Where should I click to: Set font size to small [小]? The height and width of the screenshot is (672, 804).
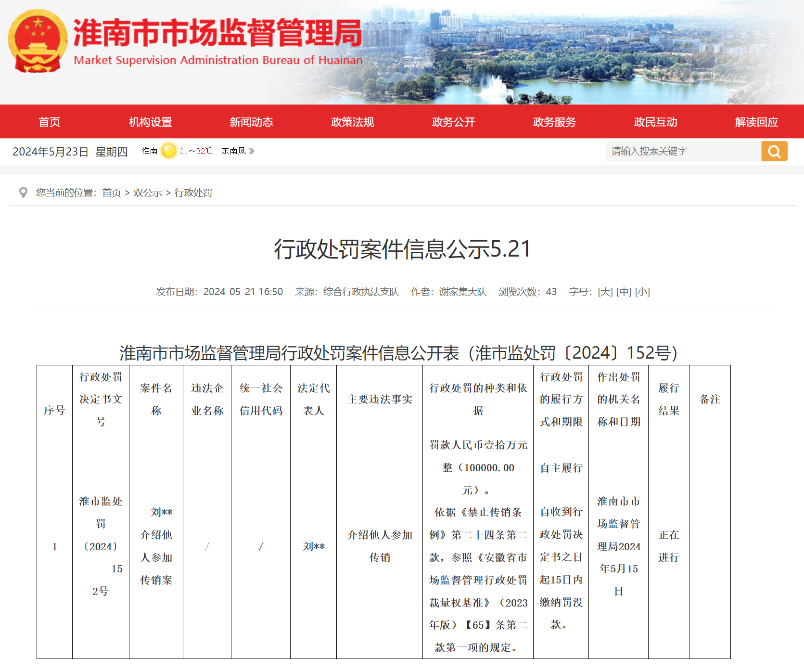tap(642, 292)
